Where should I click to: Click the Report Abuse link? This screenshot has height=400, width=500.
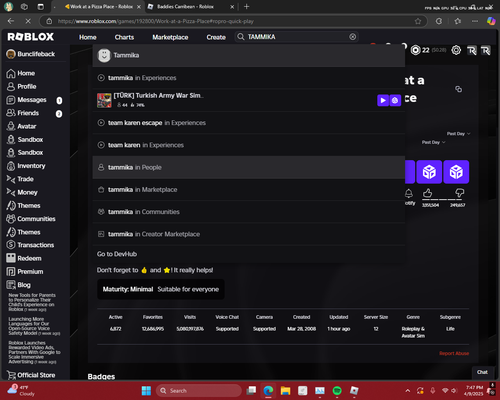click(454, 353)
